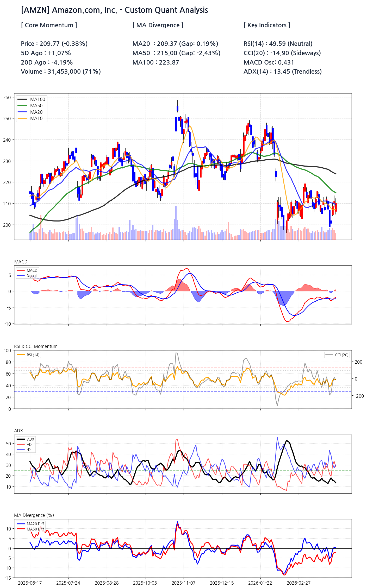Click the 200 price axis label
This screenshot has height=588, width=367.
(x=7, y=225)
